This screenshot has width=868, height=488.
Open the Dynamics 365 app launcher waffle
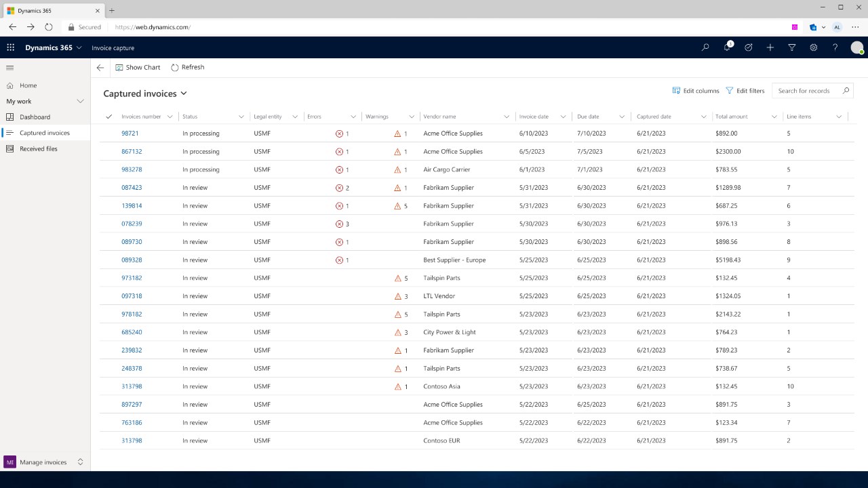click(10, 47)
